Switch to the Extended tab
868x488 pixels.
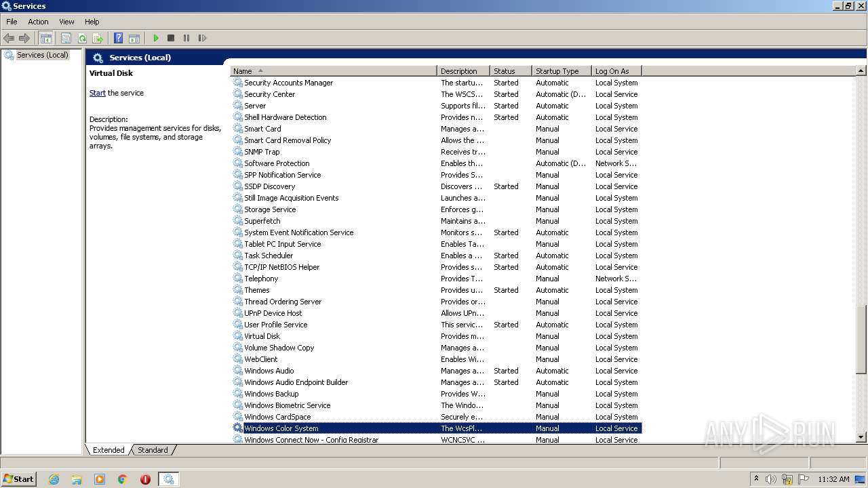coord(108,450)
